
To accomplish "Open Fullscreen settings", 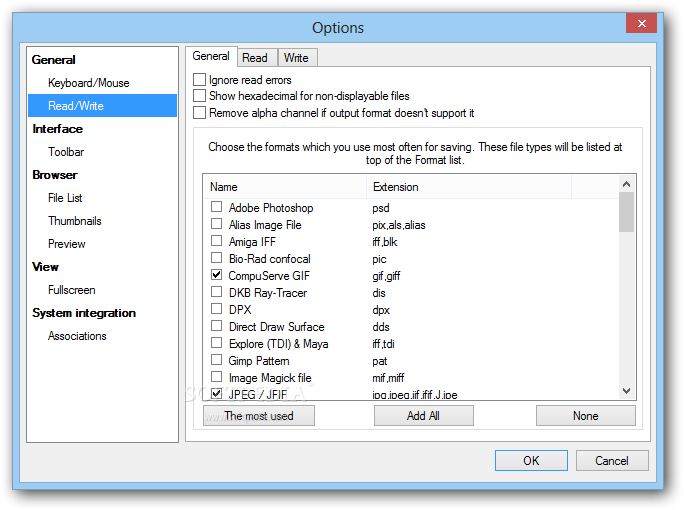I will click(x=72, y=290).
